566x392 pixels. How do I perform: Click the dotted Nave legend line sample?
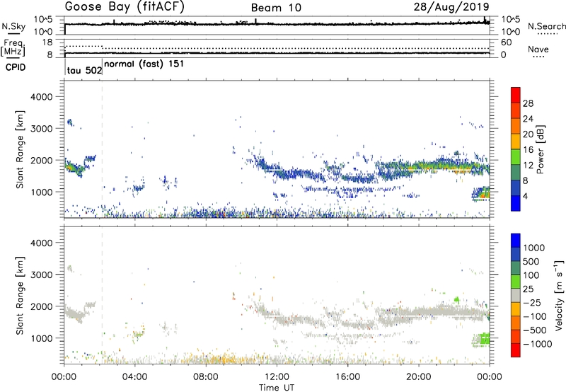538,57
